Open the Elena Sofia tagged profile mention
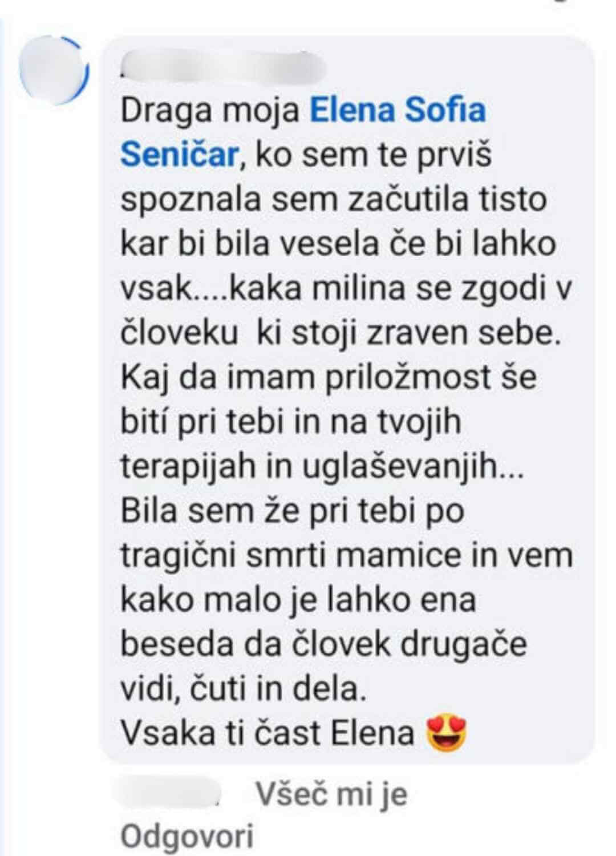Screen dimensions: 616x856 (398, 110)
